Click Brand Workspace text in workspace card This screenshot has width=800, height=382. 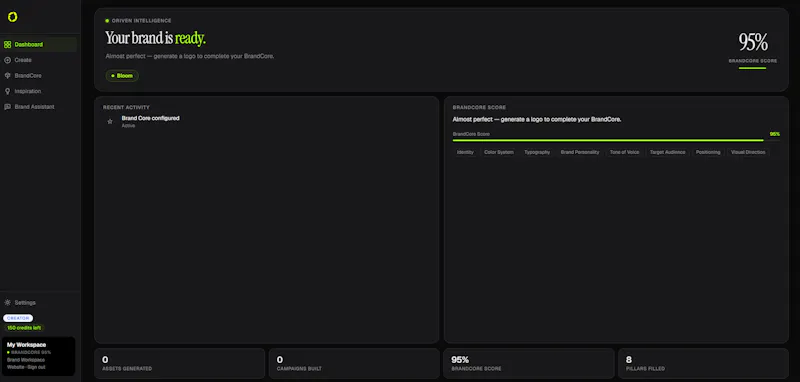(26, 360)
